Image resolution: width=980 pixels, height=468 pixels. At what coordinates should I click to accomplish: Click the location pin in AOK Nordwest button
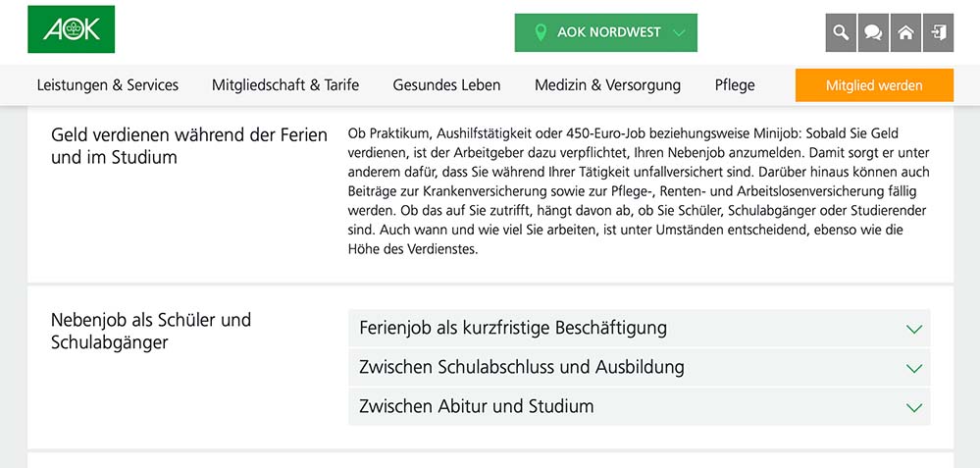(x=541, y=32)
